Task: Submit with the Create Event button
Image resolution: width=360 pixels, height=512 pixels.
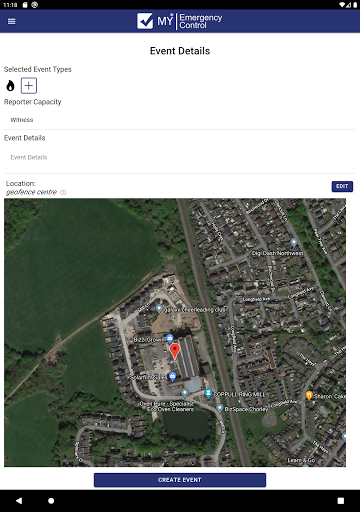Action: click(180, 480)
